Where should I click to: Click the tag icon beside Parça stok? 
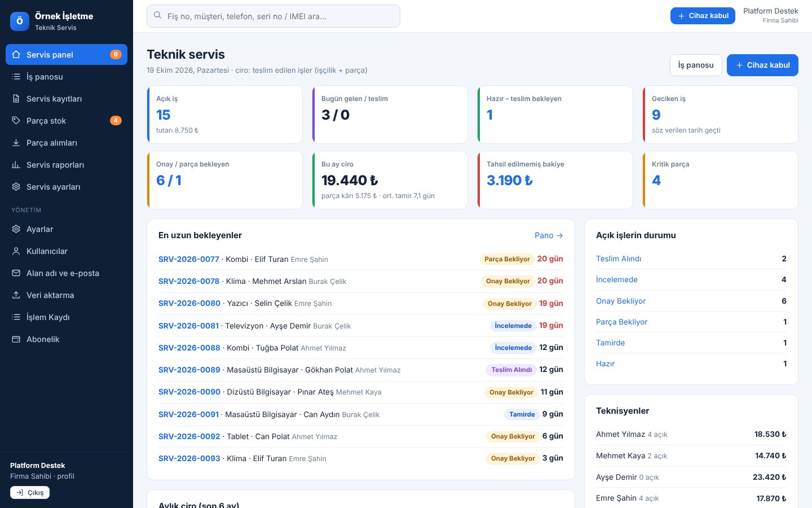(x=16, y=121)
